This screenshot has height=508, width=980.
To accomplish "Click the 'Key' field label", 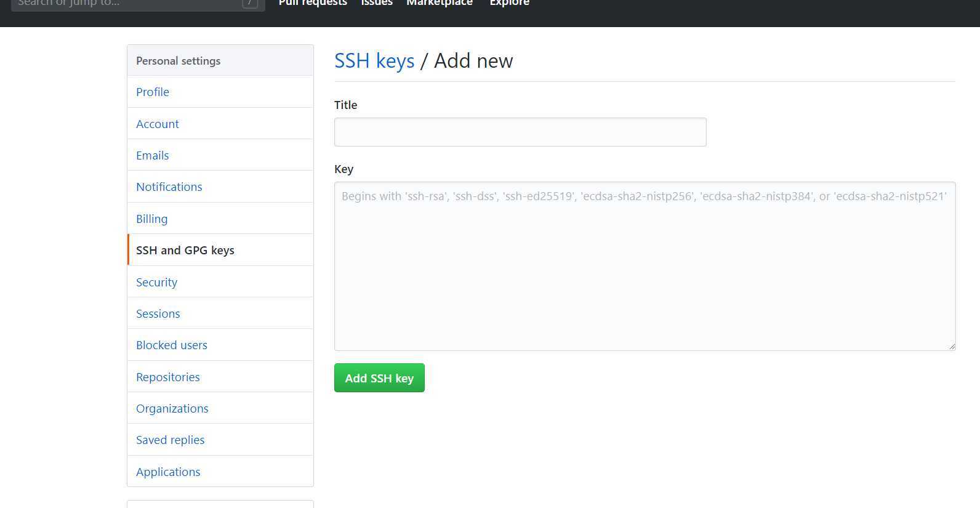I will click(343, 169).
